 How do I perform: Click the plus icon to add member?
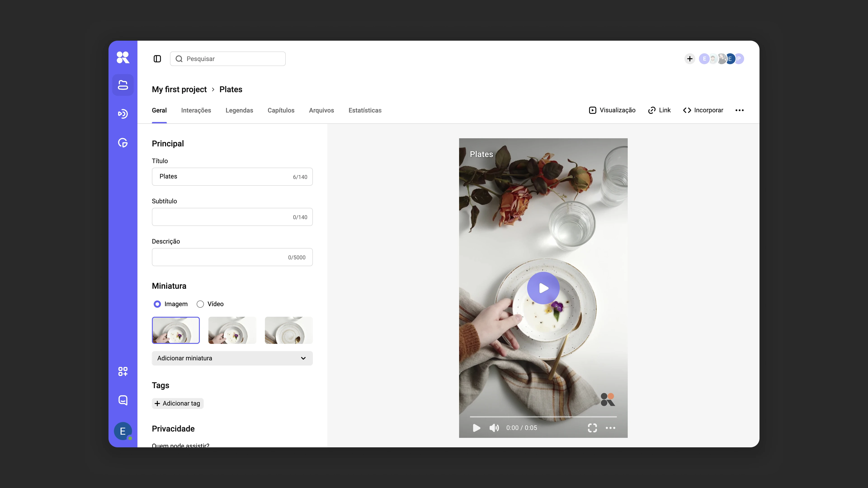(690, 59)
